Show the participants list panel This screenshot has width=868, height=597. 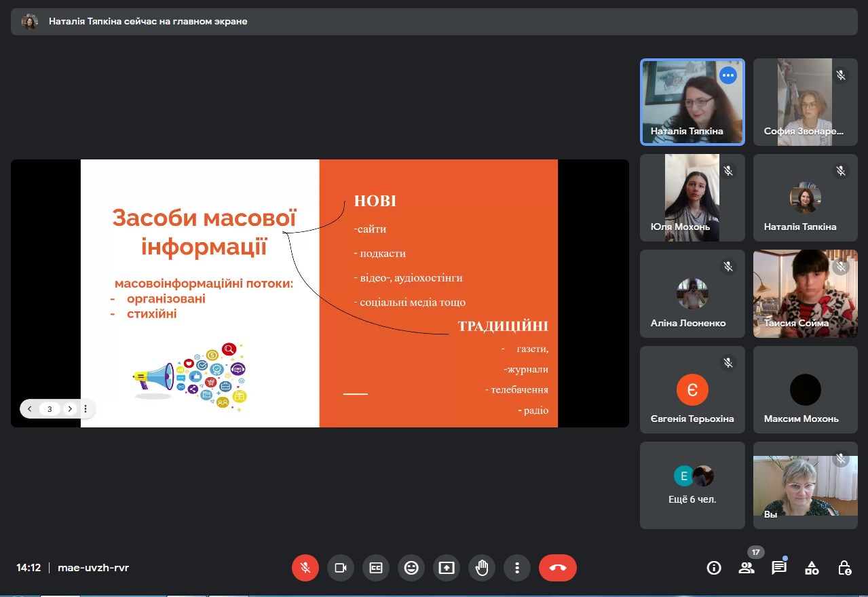(x=747, y=568)
